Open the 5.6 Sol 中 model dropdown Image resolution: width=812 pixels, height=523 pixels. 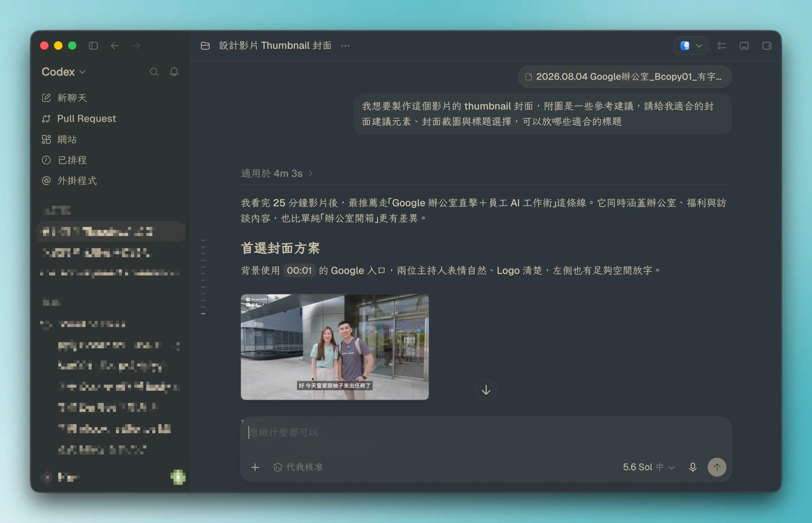click(x=649, y=467)
